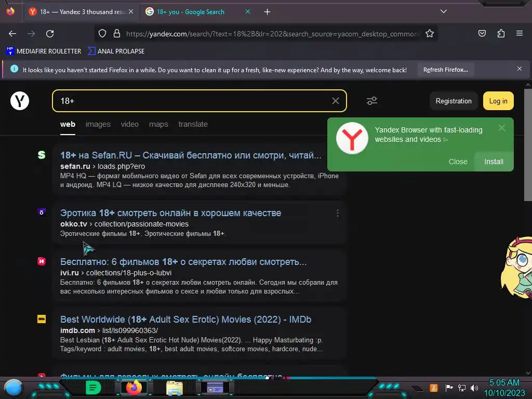Click the okko.tv favicon
This screenshot has height=399, width=532.
coord(42,212)
